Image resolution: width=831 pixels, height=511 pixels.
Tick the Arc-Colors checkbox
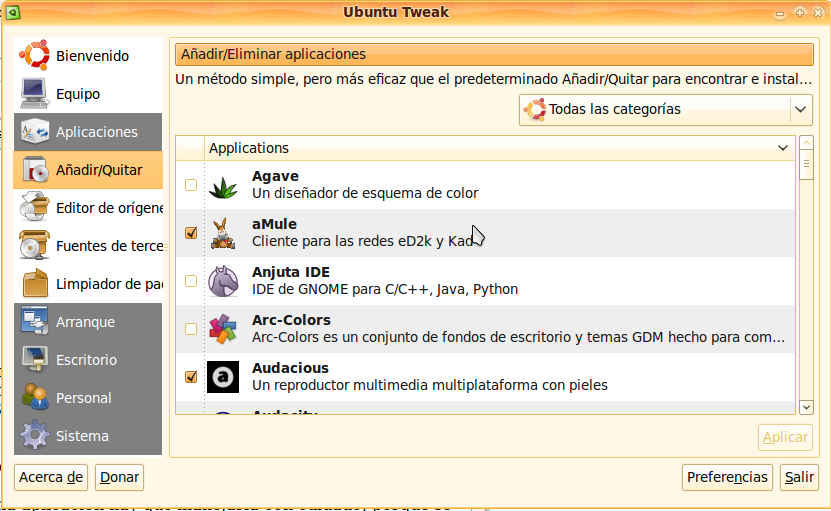click(191, 329)
